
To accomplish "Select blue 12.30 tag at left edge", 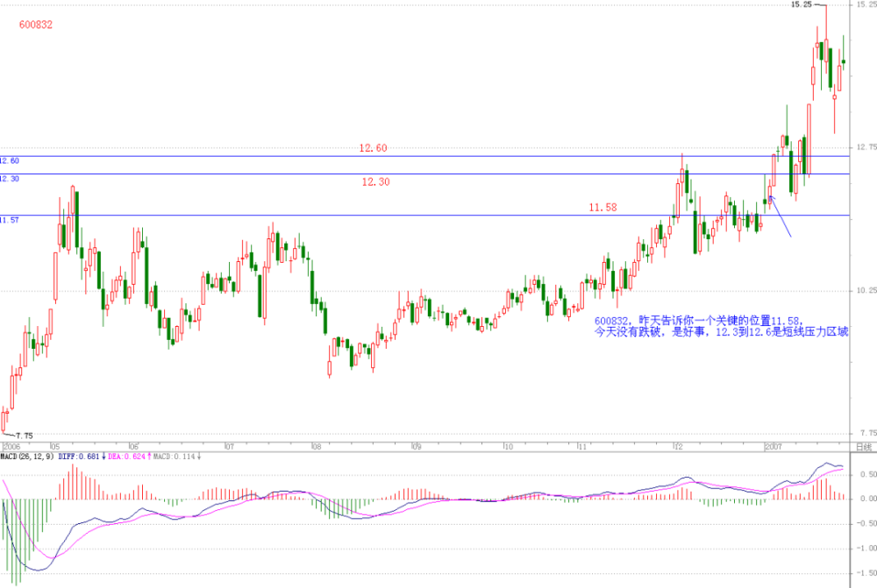I will click(x=10, y=179).
